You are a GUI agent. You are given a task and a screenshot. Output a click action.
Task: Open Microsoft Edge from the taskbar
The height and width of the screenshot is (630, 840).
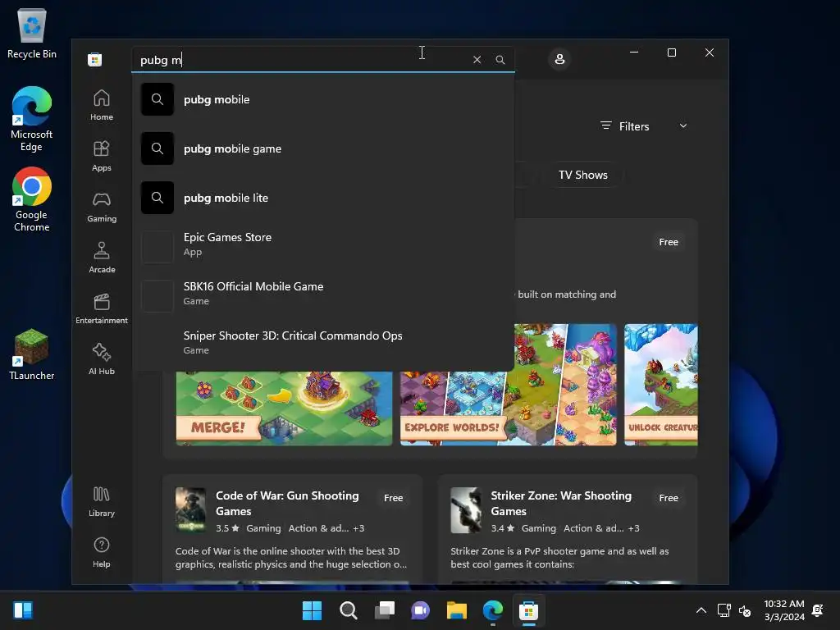(493, 610)
